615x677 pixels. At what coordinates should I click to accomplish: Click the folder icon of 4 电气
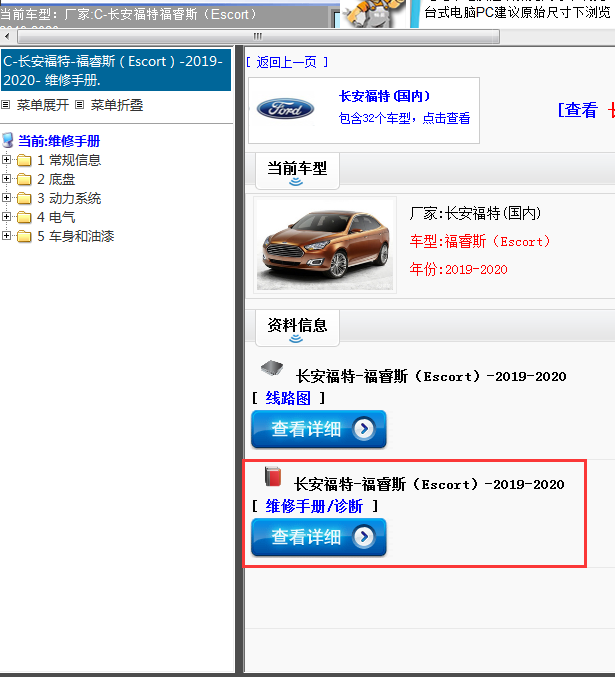click(x=24, y=218)
